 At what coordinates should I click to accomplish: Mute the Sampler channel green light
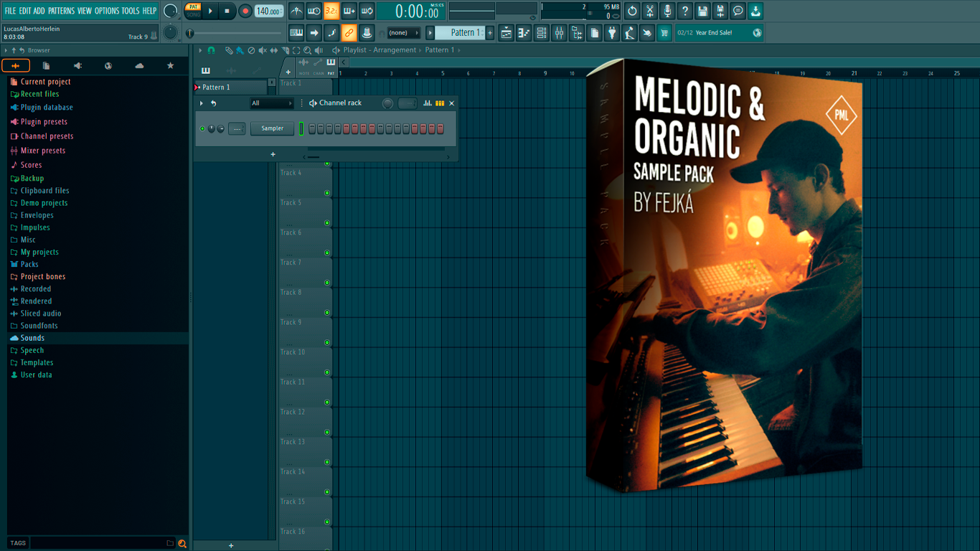click(202, 128)
